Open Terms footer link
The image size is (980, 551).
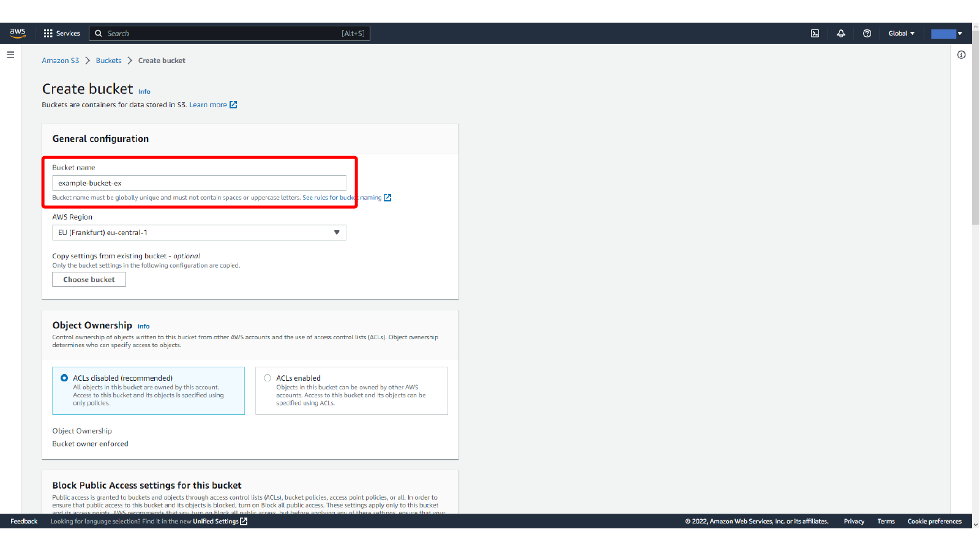pos(886,521)
